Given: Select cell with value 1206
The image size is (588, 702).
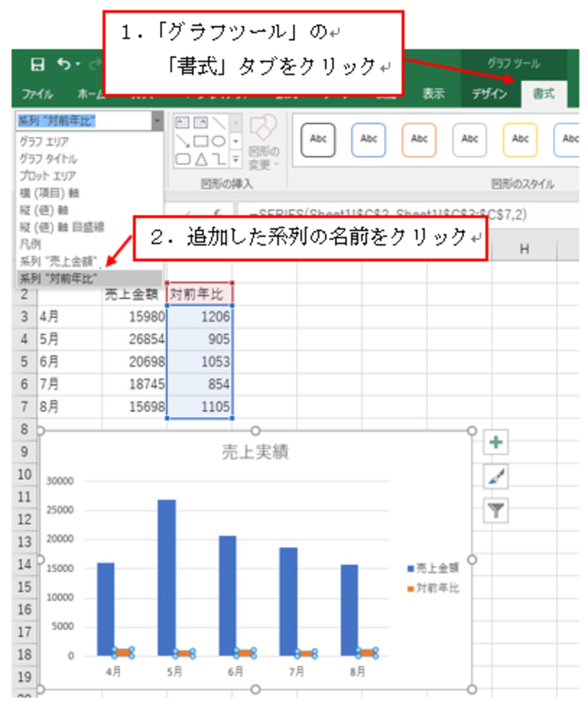Looking at the screenshot, I should coord(199,316).
